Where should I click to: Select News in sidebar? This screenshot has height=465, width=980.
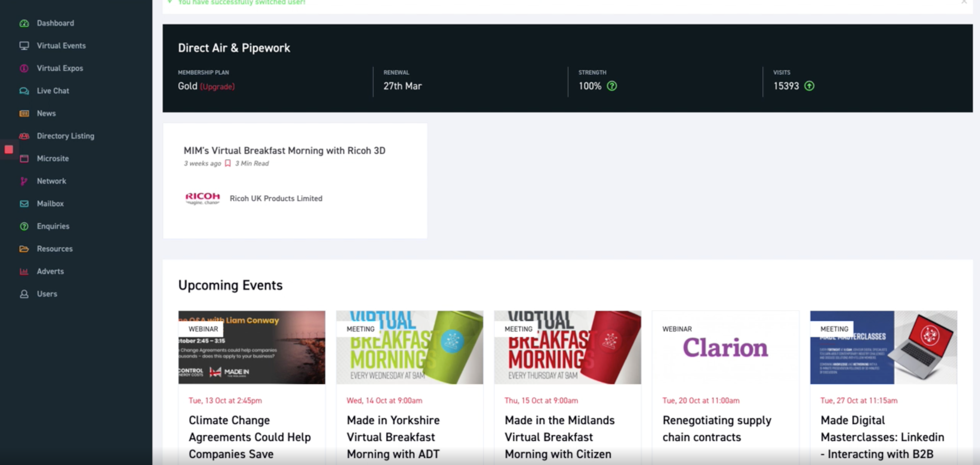tap(46, 113)
